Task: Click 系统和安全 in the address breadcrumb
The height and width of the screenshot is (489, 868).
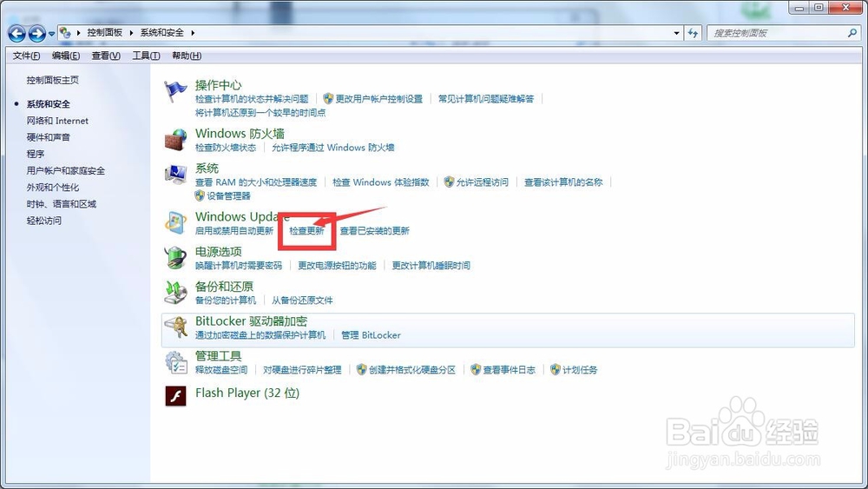Action: [161, 33]
